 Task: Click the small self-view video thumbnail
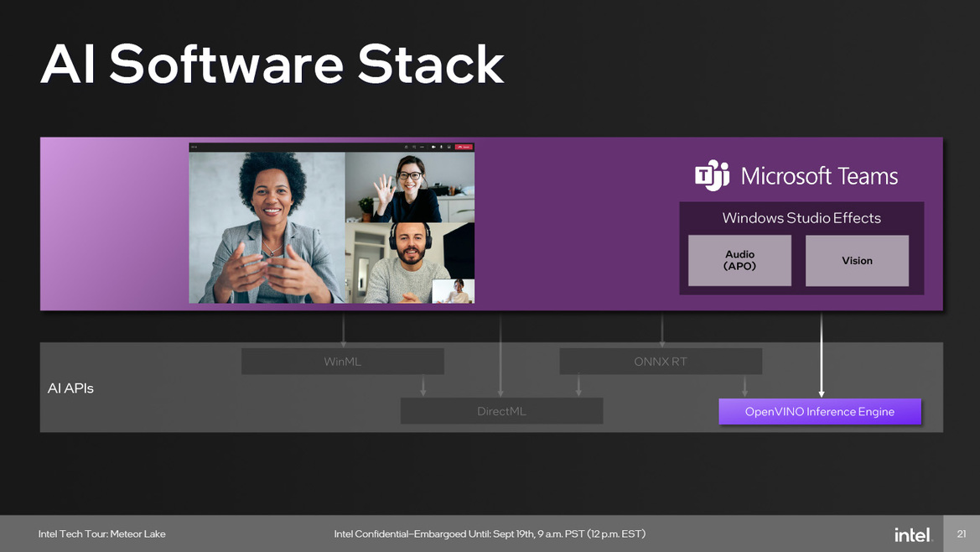coord(454,291)
